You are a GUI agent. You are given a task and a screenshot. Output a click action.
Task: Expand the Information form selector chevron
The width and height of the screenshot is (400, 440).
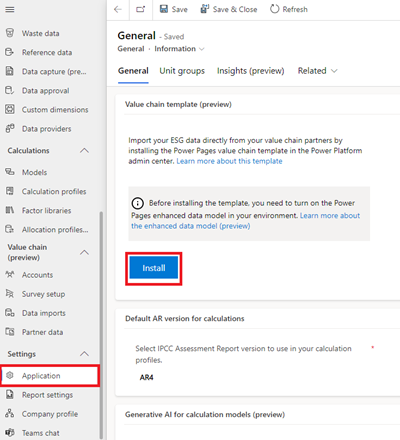[201, 49]
